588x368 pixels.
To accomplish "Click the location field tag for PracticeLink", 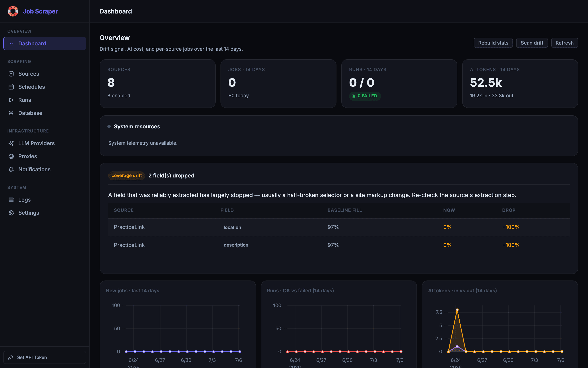I will coord(232,227).
